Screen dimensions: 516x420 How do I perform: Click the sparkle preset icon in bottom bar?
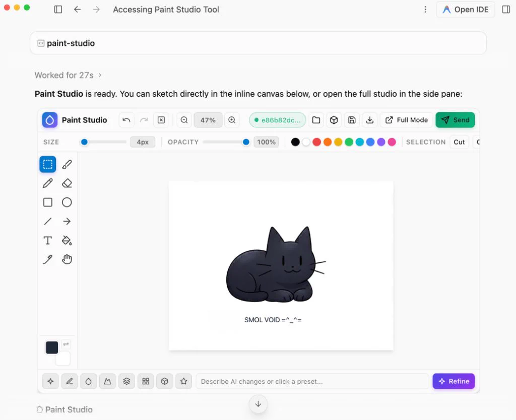50,381
